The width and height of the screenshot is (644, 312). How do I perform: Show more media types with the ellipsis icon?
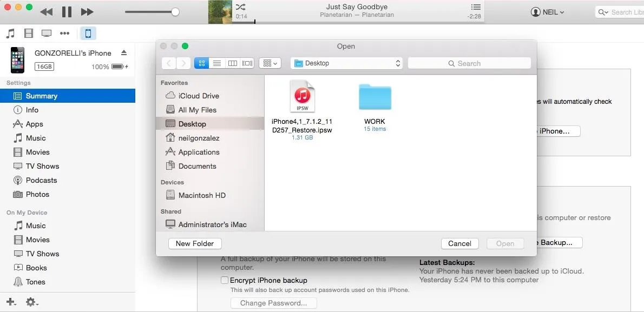pos(64,33)
